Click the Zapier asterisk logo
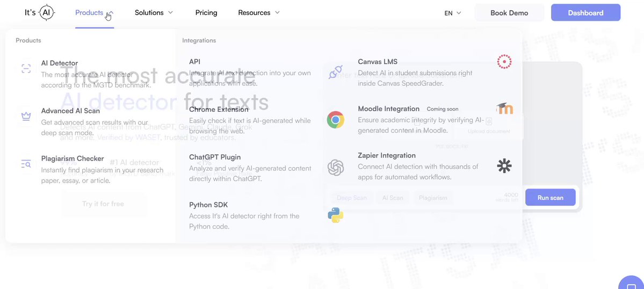The height and width of the screenshot is (289, 644). coord(504,165)
